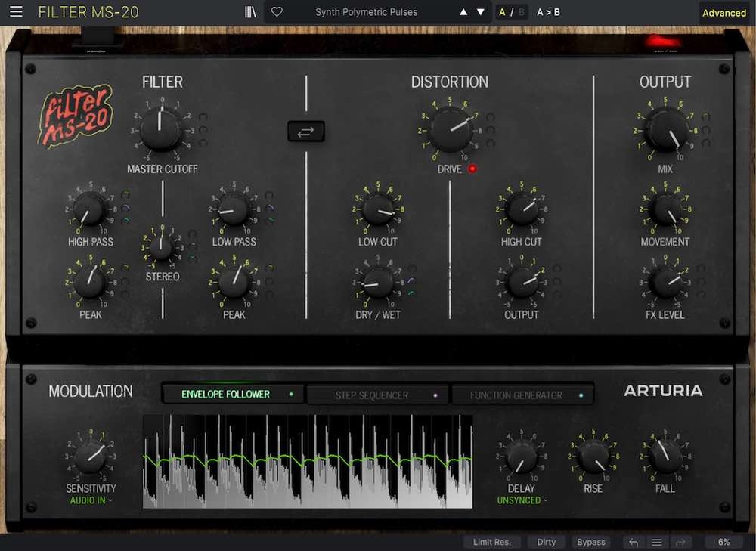
Task: Toggle the Distortion on/off indicator light
Action: [x=472, y=169]
